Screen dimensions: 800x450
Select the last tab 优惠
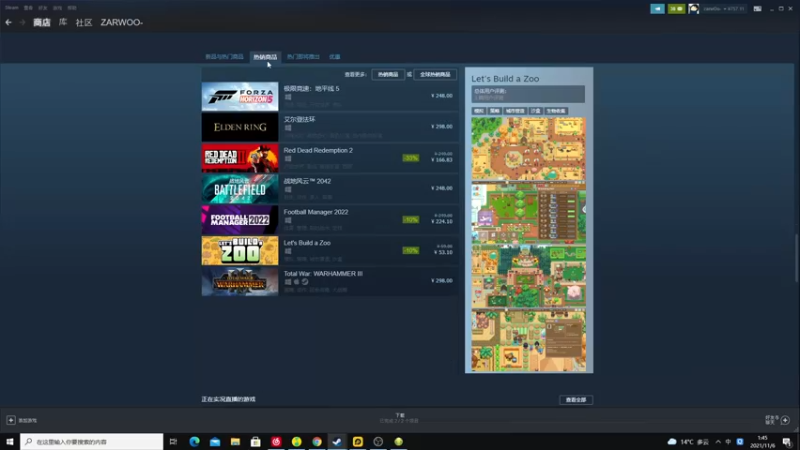point(335,57)
